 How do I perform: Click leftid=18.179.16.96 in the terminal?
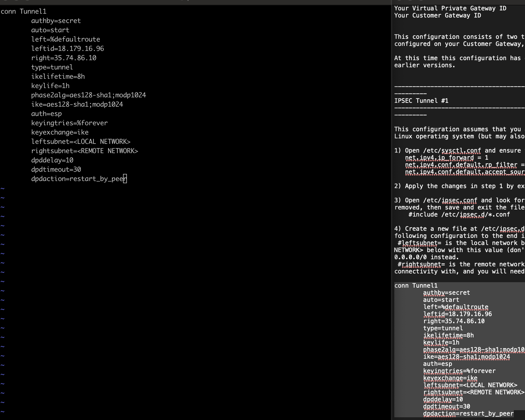coord(68,49)
